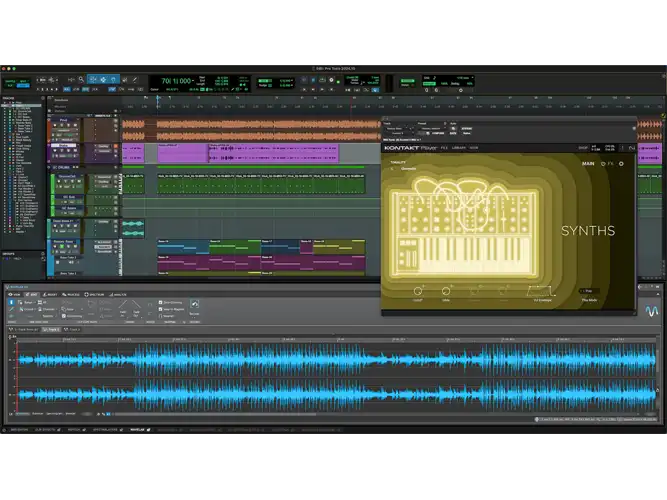Click the WaveLab Render icon
The height and width of the screenshot is (500, 667).
click(x=194, y=305)
